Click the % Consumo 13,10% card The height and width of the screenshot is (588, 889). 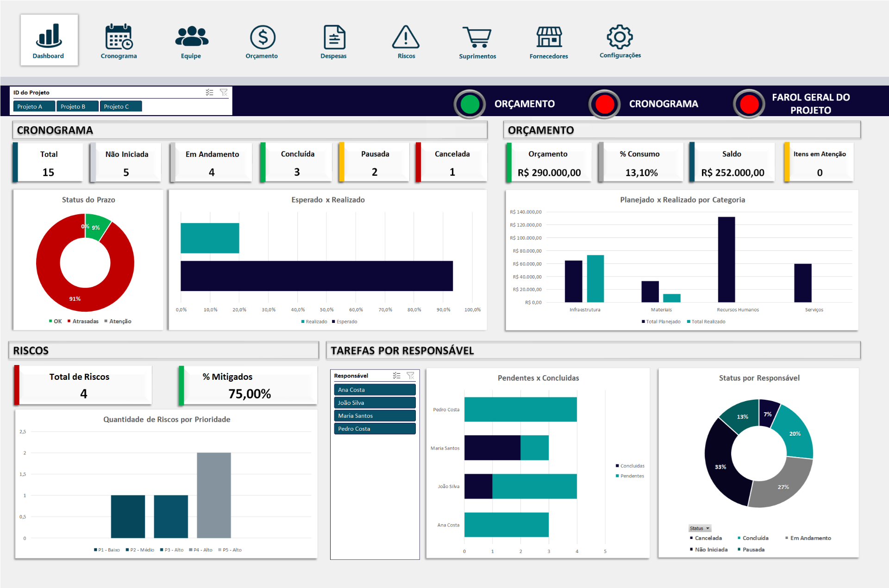click(x=641, y=163)
